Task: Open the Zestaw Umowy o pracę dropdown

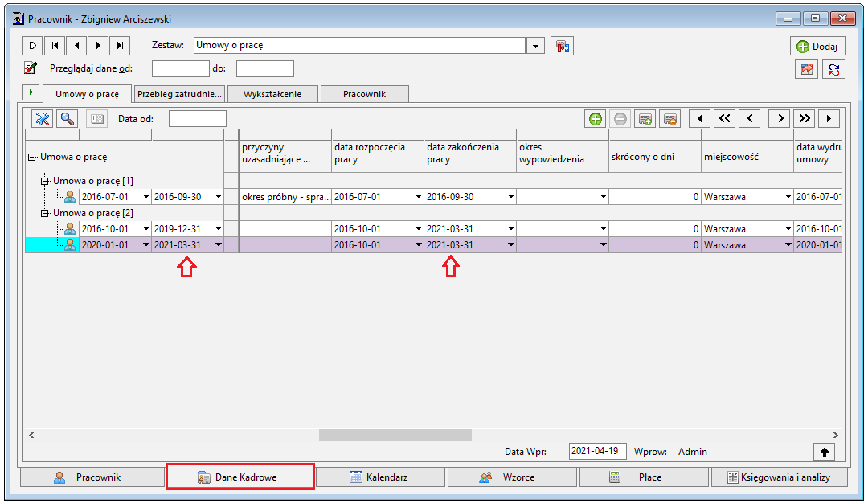Action: pyautogui.click(x=535, y=46)
